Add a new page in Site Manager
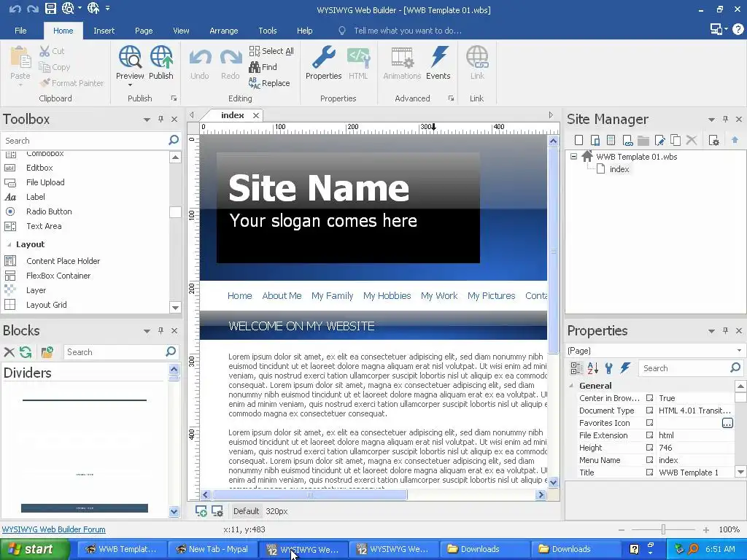 pyautogui.click(x=578, y=140)
